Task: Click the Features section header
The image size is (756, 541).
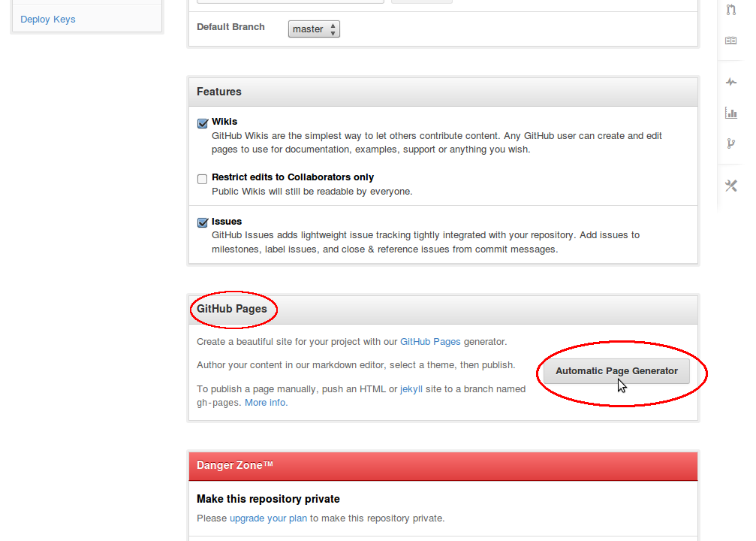Action: tap(443, 92)
